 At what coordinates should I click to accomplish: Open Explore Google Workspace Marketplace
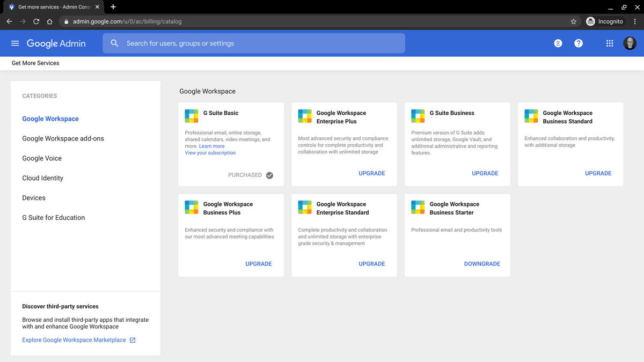(75, 339)
